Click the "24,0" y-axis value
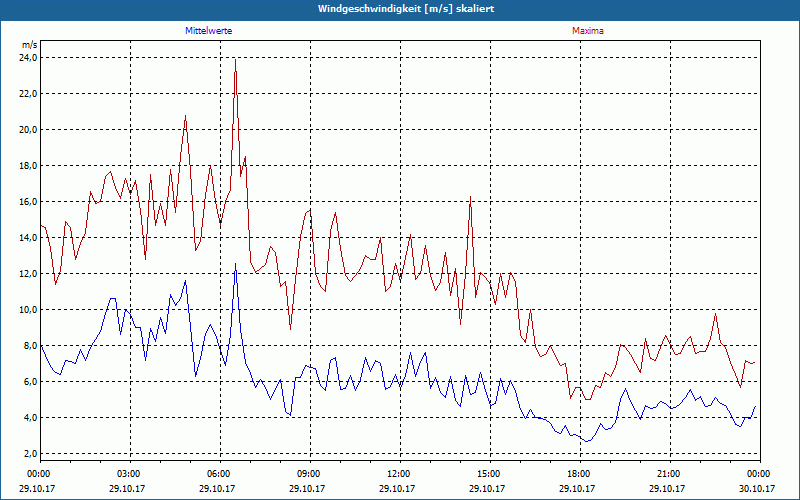The image size is (800, 500). (29, 58)
